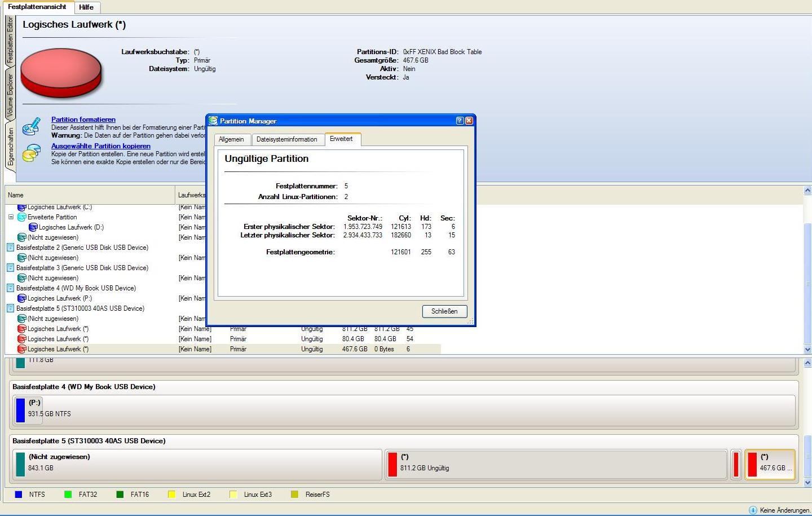Click the help question mark in Partition Manager dialog
This screenshot has height=516, width=812.
tap(460, 121)
